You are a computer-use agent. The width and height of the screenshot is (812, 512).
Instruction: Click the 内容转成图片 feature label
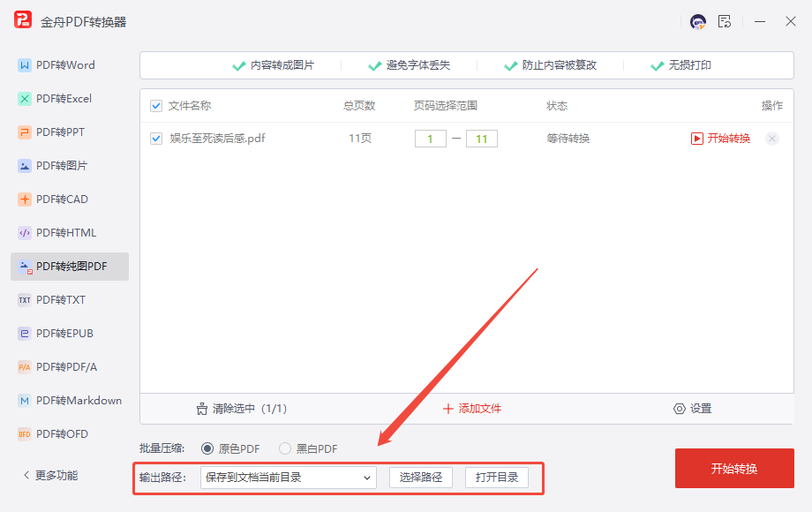[x=282, y=65]
